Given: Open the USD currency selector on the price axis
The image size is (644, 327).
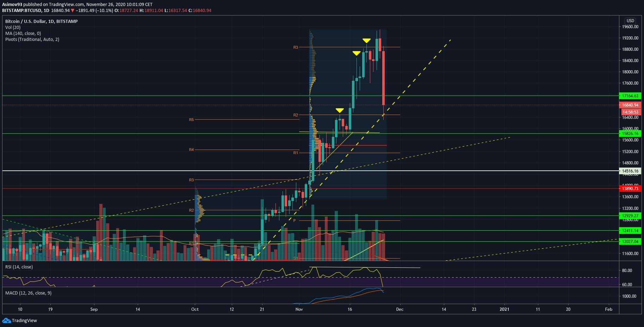Looking at the screenshot, I should tap(630, 21).
